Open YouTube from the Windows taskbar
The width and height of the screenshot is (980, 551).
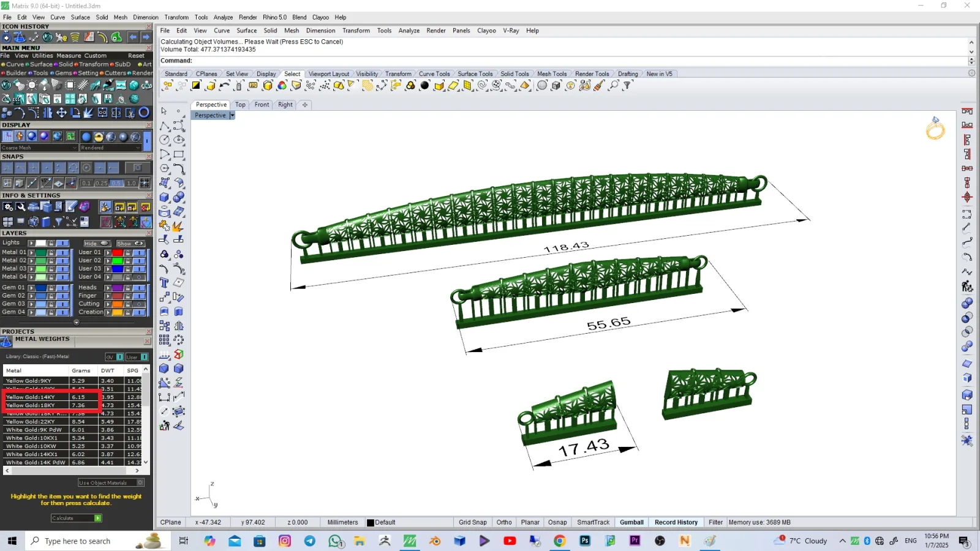coord(510,541)
